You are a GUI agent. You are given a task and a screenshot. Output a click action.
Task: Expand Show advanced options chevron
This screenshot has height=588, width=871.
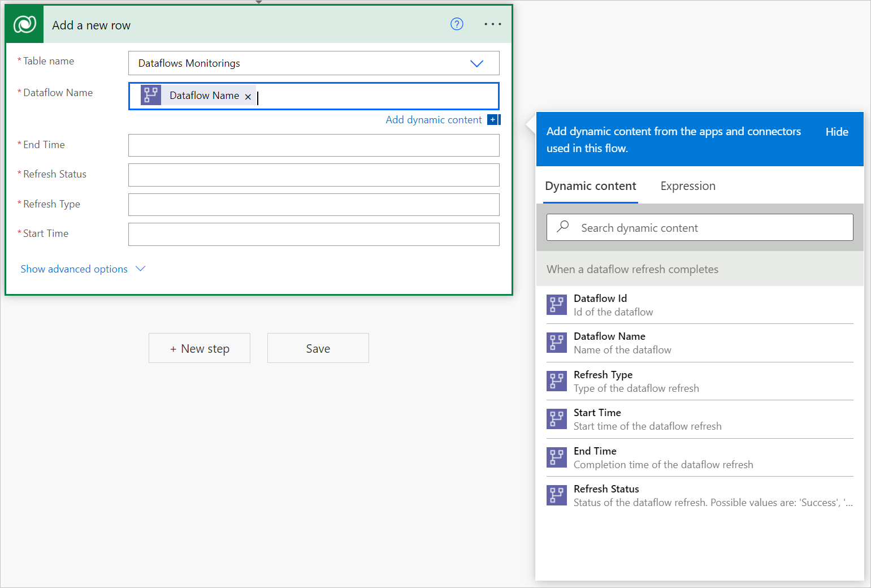[141, 269]
